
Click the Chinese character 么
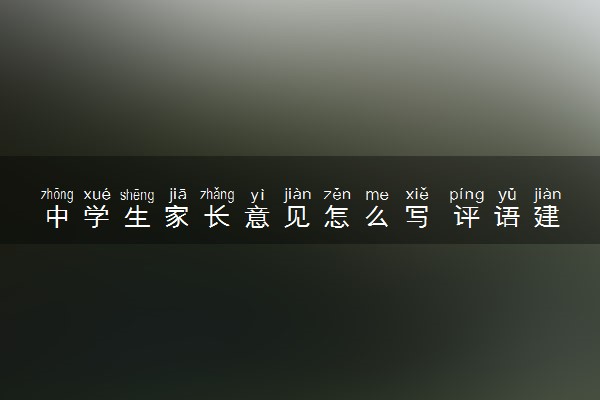tap(377, 217)
